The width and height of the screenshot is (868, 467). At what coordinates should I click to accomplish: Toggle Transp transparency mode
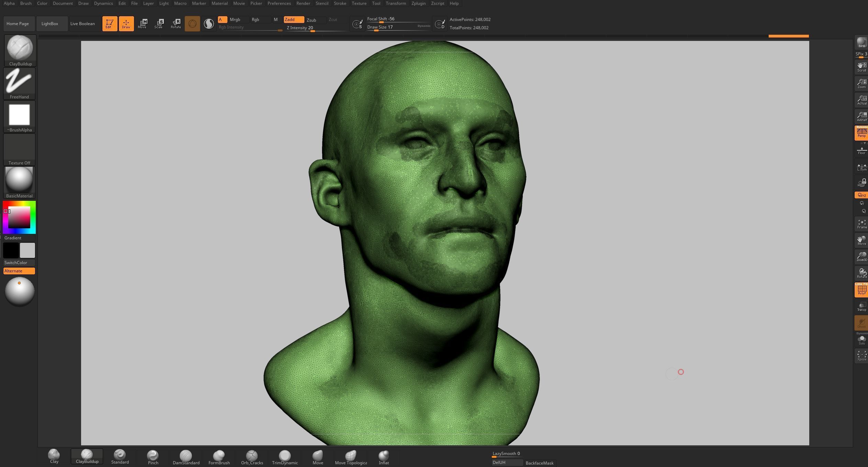pos(861,307)
